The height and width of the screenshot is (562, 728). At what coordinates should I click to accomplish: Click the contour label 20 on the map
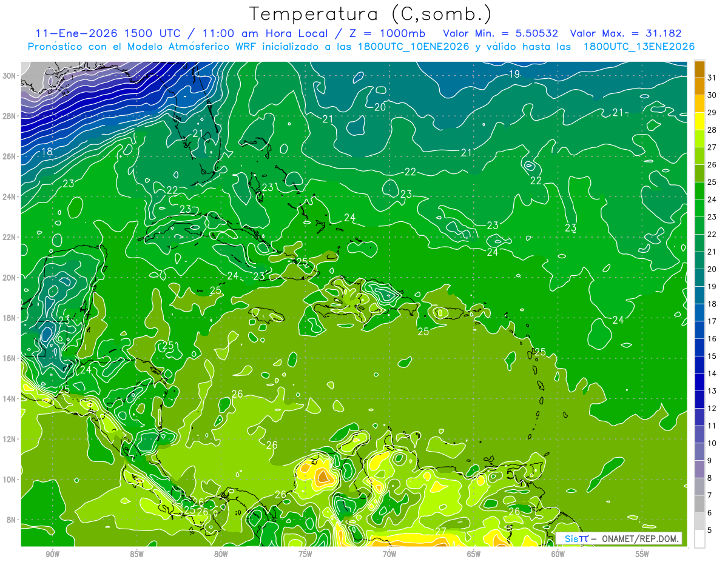[x=380, y=107]
